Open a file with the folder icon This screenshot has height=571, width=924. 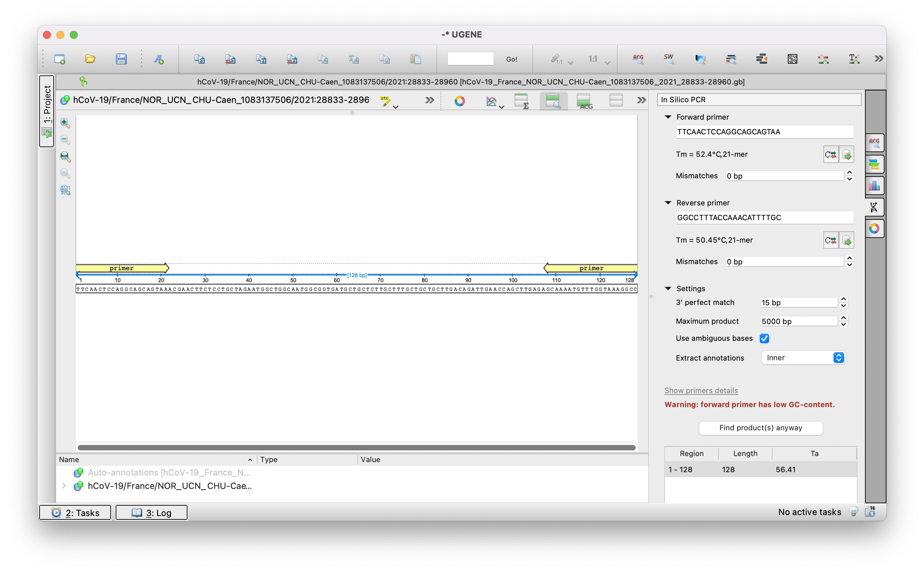(90, 59)
